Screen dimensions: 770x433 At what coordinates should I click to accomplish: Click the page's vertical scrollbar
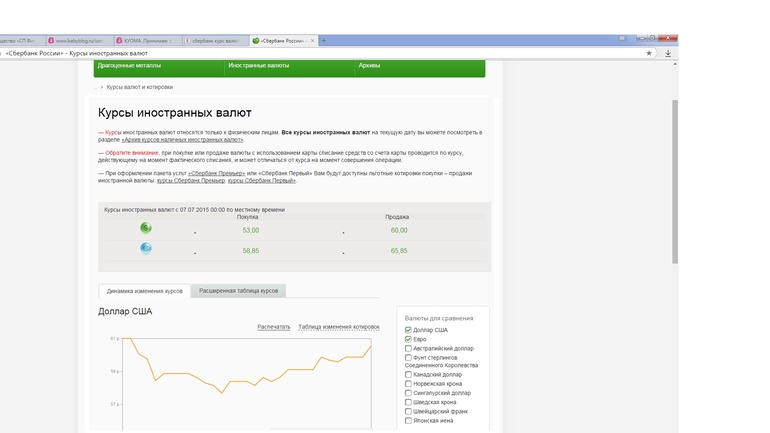(x=674, y=180)
